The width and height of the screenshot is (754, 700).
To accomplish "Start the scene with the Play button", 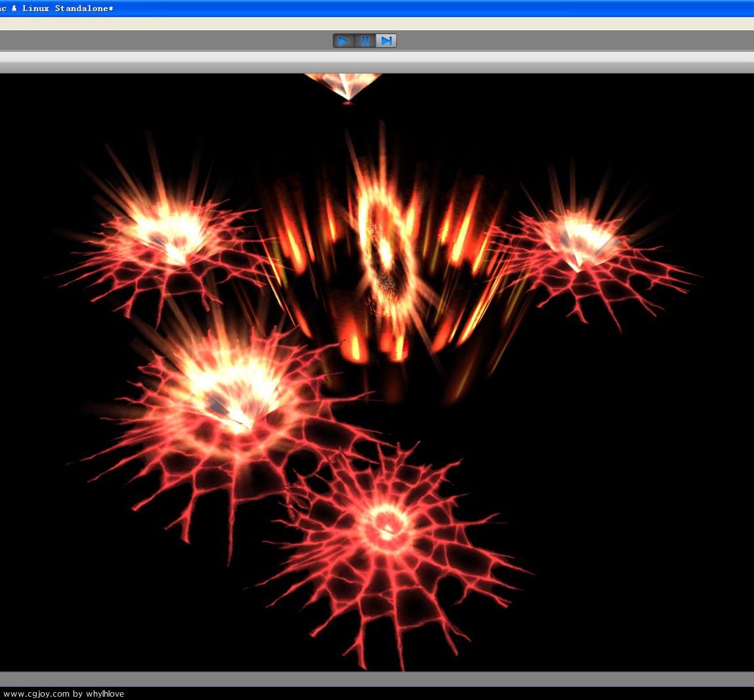I will 343,41.
